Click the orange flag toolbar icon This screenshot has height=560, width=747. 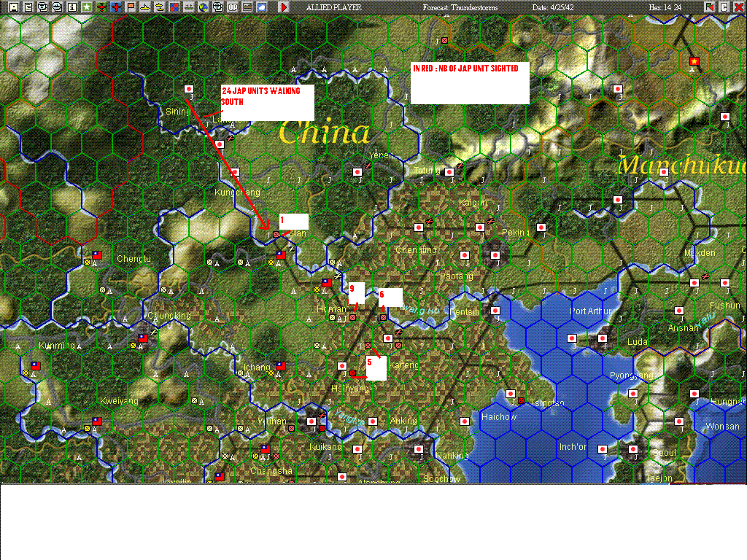coord(131,7)
